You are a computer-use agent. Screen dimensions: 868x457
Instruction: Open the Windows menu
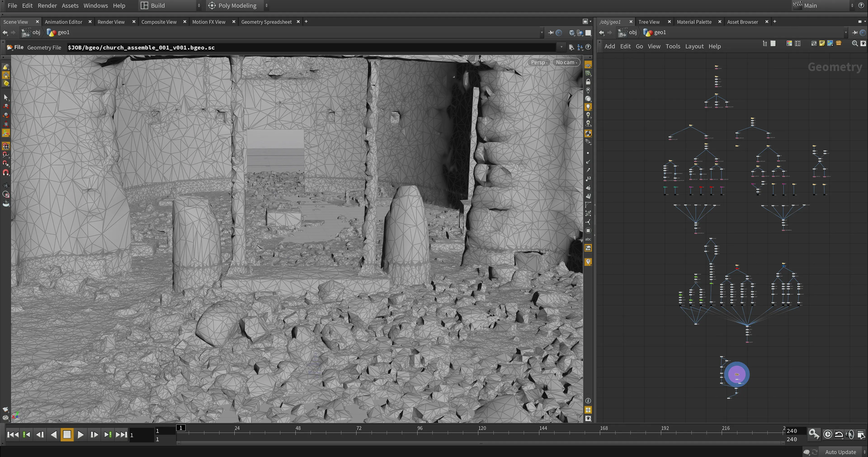[96, 5]
